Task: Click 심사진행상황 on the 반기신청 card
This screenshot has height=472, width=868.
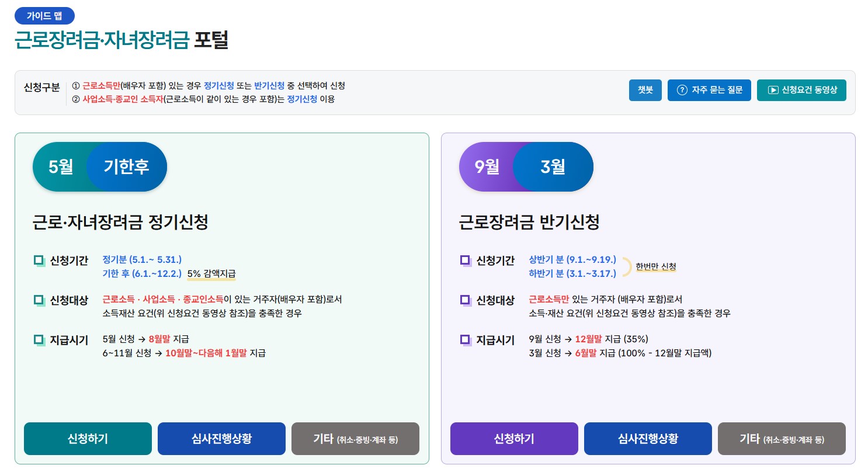Action: point(648,439)
